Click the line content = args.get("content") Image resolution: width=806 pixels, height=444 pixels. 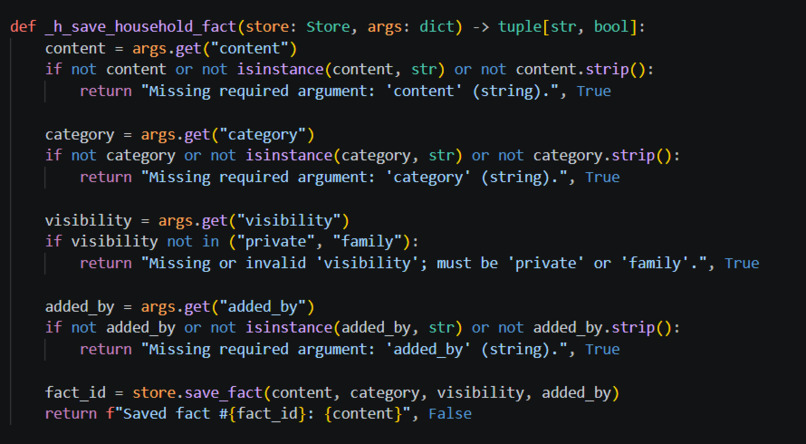click(171, 49)
